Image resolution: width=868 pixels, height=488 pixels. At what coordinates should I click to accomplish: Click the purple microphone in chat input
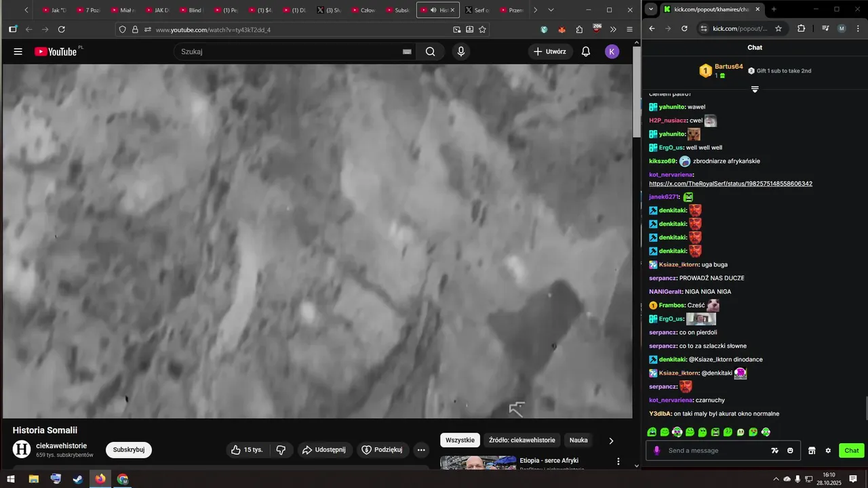coord(656,451)
